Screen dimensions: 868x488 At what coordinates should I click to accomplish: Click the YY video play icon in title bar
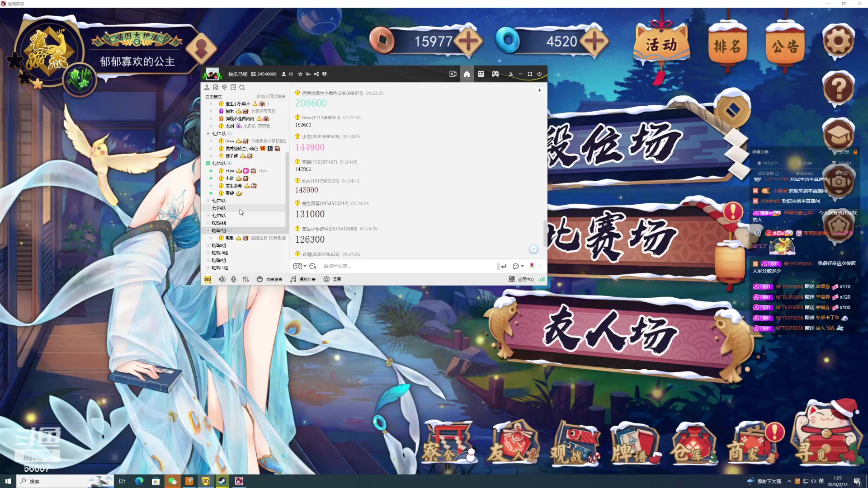pos(453,74)
